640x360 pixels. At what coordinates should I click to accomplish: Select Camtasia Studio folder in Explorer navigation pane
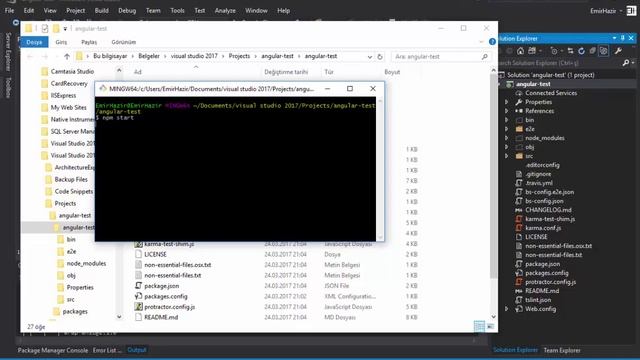[x=72, y=71]
